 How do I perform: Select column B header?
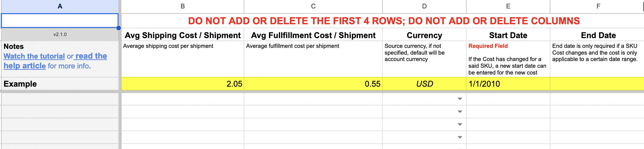point(182,6)
